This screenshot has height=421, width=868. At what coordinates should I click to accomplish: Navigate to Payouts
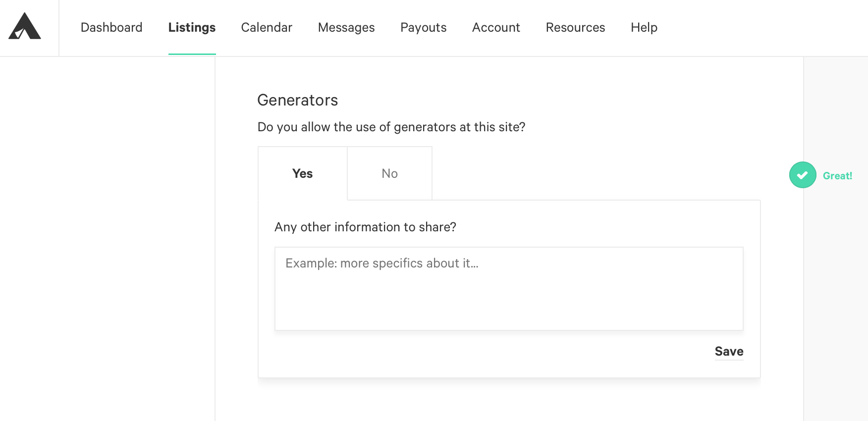424,27
